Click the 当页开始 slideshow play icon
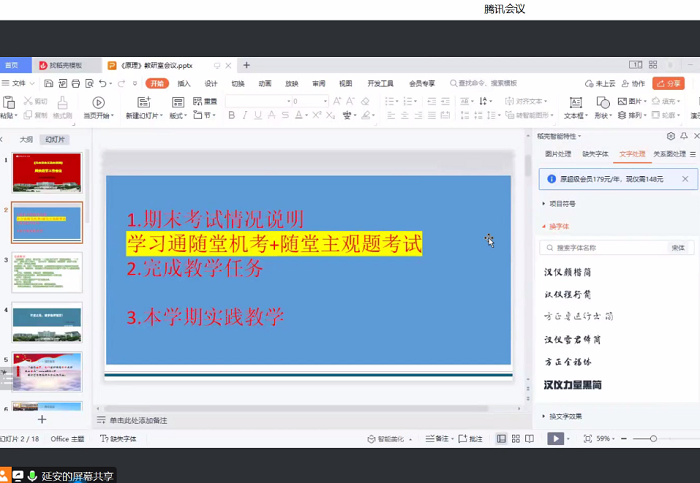This screenshot has width=700, height=483. pyautogui.click(x=98, y=102)
